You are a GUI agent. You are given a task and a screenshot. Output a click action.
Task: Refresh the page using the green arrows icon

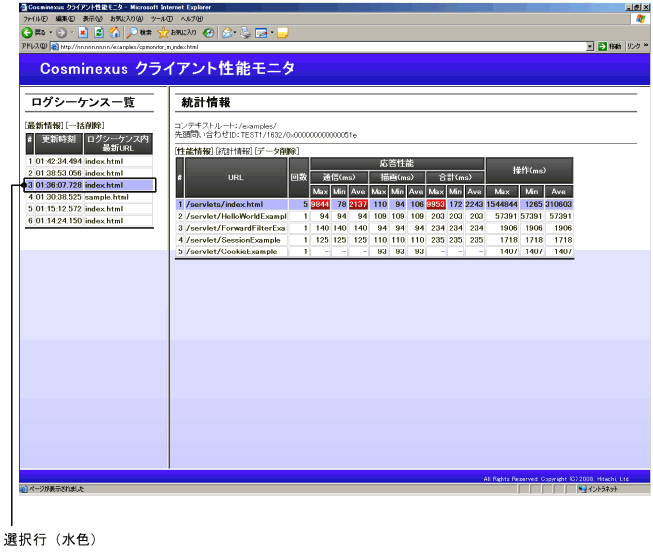coord(99,32)
